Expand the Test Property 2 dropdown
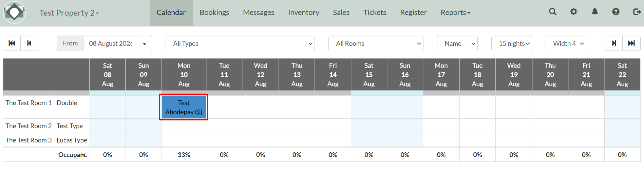The width and height of the screenshot is (644, 174). point(69,13)
